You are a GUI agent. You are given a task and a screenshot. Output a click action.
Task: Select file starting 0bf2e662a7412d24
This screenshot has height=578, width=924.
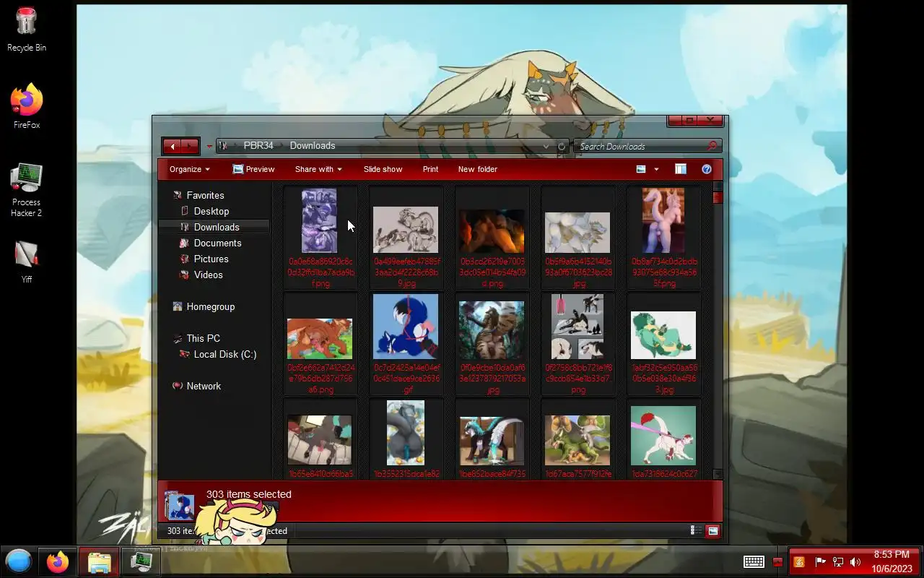(320, 344)
